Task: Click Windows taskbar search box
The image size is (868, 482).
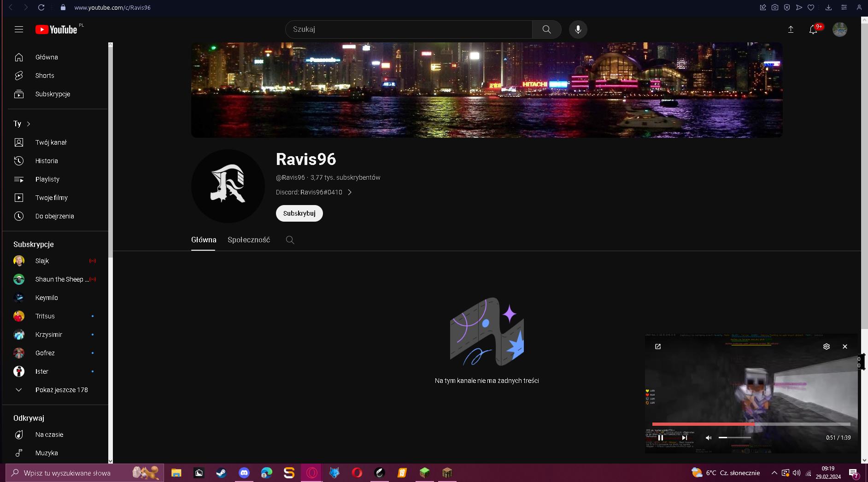Action: point(85,473)
